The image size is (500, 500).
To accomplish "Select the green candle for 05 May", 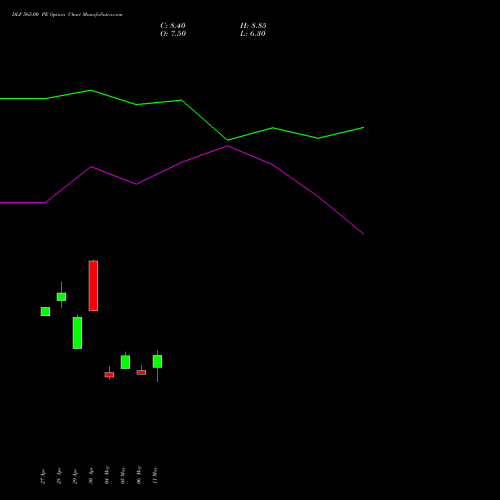I will [x=125, y=362].
